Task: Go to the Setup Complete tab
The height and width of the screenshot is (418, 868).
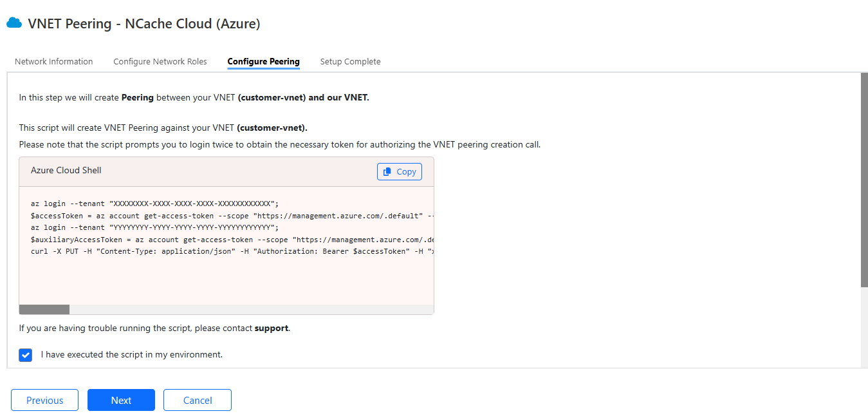Action: [350, 62]
